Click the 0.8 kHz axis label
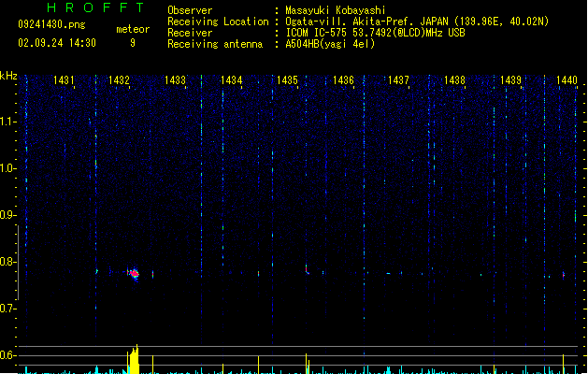Screen dimensions: 588x374 (7, 262)
